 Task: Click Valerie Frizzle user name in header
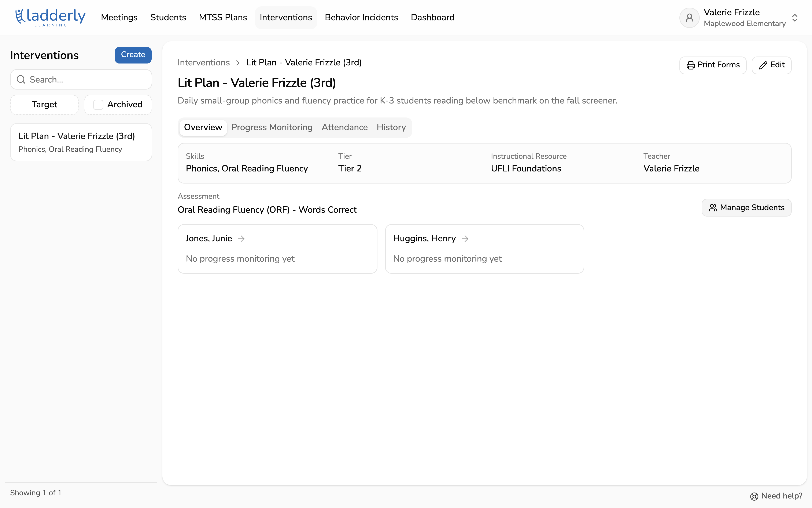[x=731, y=12]
